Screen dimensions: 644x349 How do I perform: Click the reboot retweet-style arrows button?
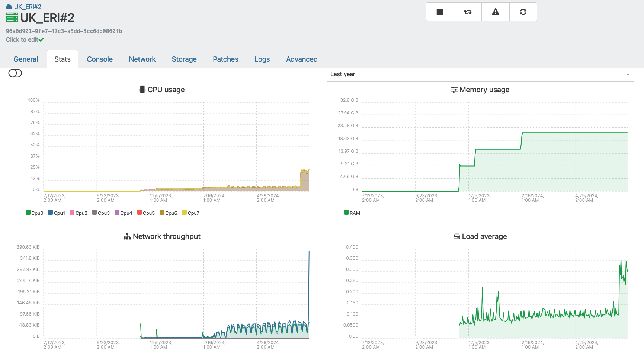pos(468,12)
